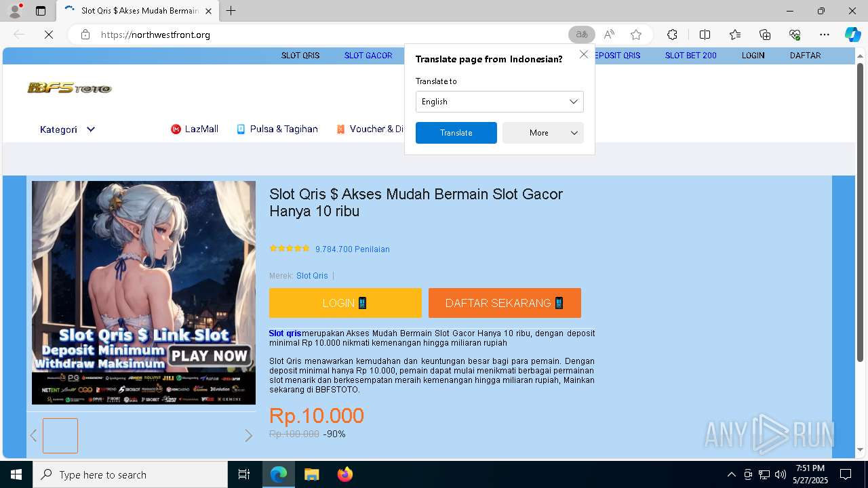This screenshot has height=488, width=868.
Task: Click the DAFTAR SEKARANG button
Action: tap(505, 303)
